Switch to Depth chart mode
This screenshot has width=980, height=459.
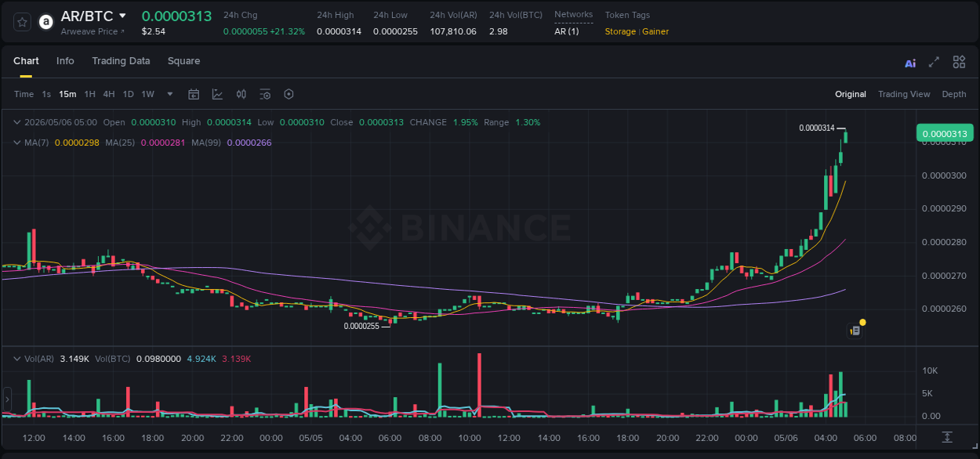(954, 94)
